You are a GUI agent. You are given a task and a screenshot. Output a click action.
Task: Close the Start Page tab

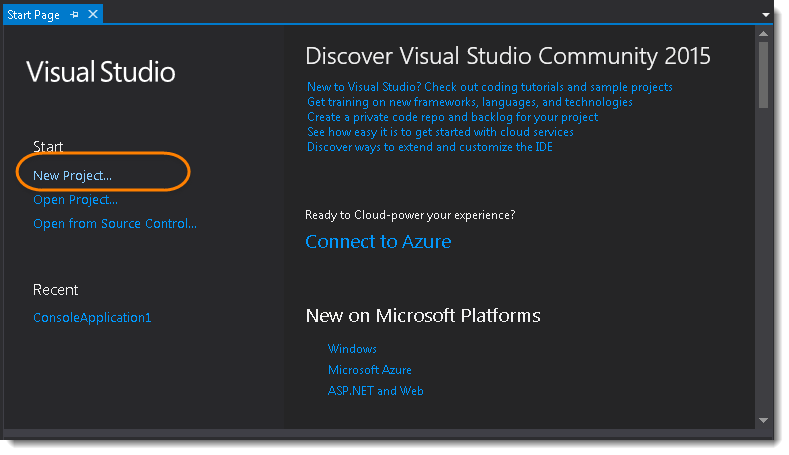93,15
